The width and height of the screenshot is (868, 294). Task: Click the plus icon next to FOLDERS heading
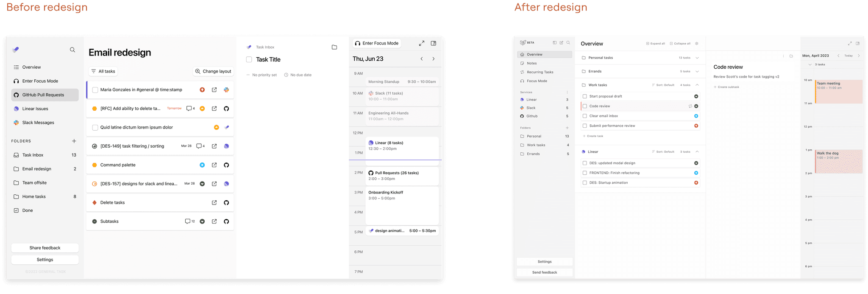[74, 141]
